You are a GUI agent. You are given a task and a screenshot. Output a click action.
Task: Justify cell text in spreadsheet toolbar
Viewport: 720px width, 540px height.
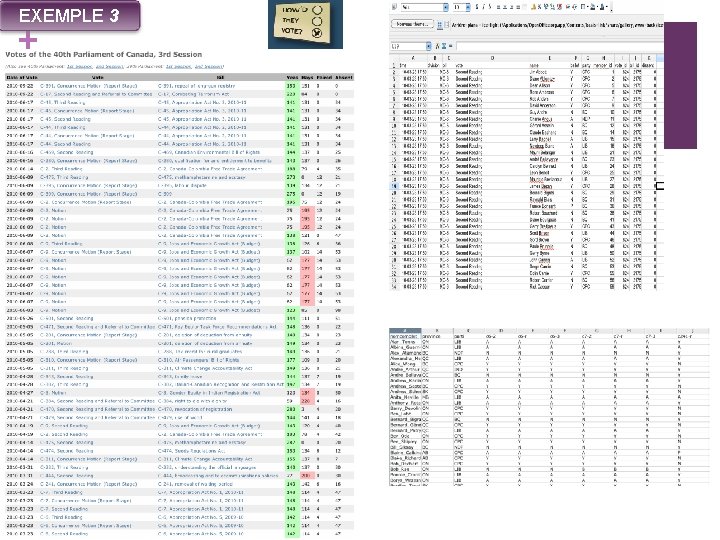click(x=518, y=7)
